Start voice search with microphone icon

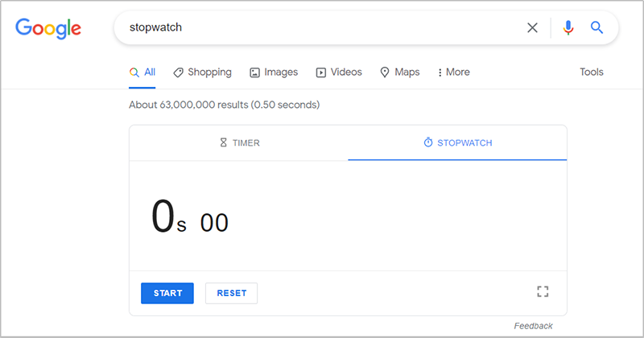click(568, 27)
